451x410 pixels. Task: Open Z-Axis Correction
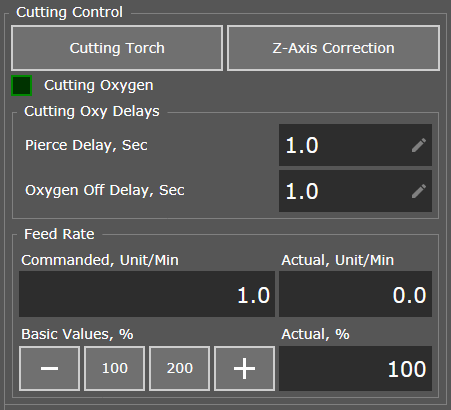point(333,48)
